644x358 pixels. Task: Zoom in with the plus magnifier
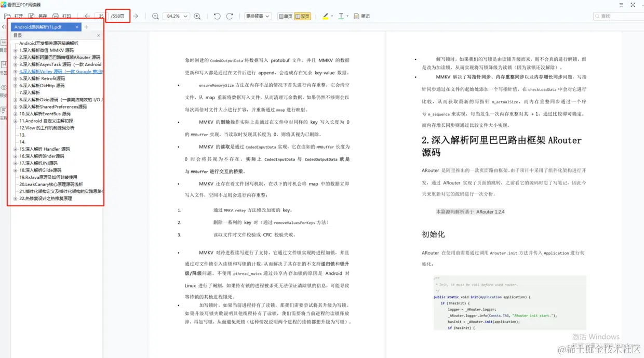pyautogui.click(x=197, y=16)
